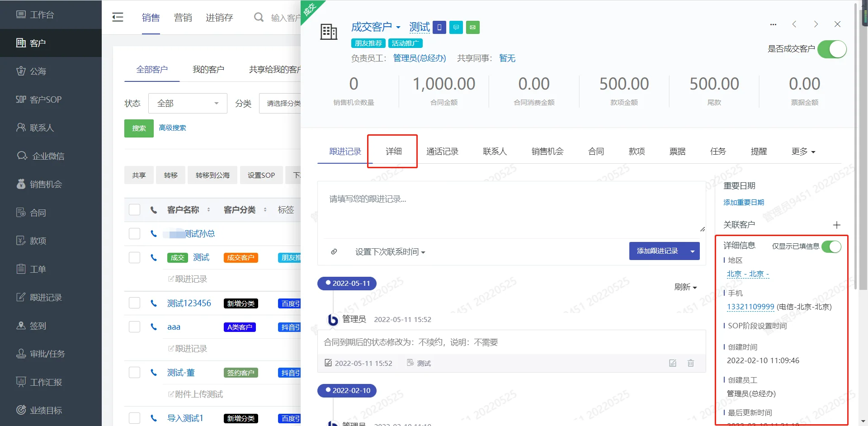
Task: Tick checkbox for the 成交 测试 row
Action: [x=134, y=258]
